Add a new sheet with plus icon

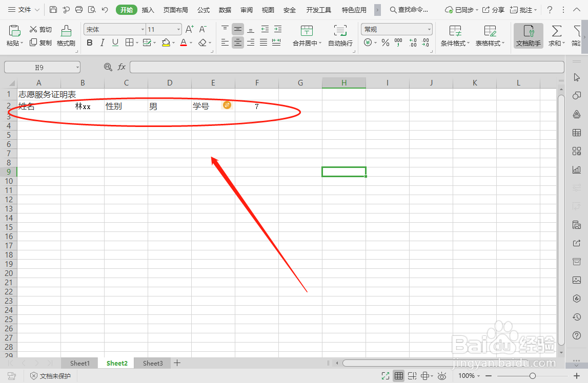coord(177,363)
